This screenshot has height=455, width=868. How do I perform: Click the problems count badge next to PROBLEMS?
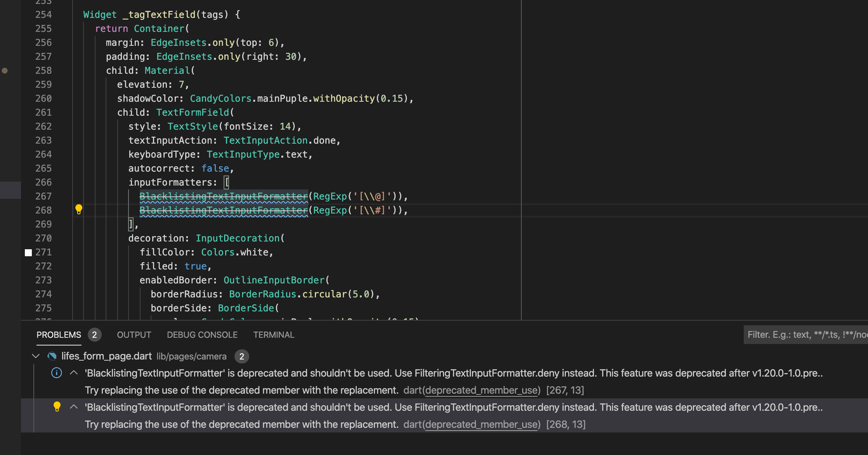[x=94, y=334]
